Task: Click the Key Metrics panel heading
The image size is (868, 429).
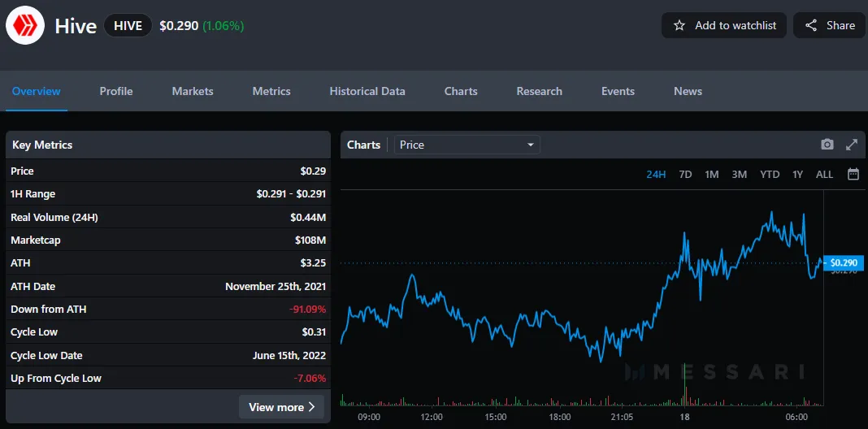Action: tap(42, 145)
